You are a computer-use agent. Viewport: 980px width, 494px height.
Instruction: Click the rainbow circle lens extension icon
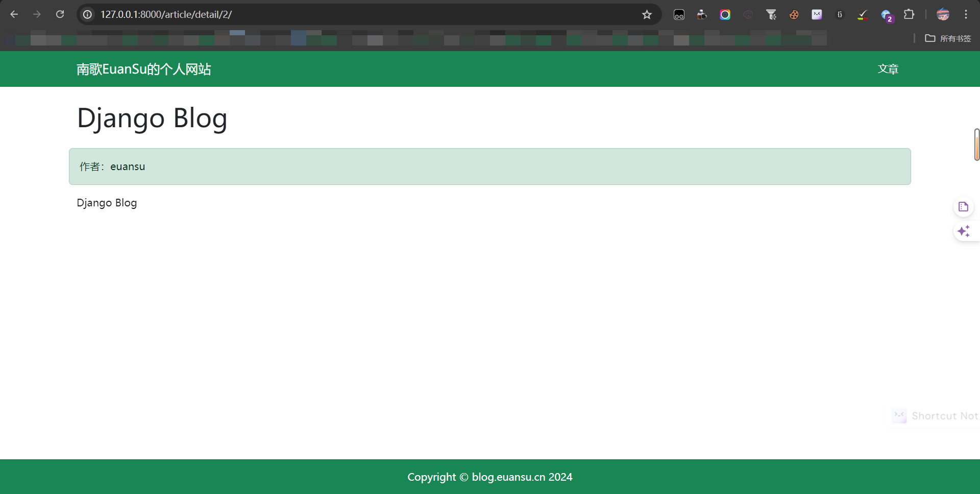point(725,15)
